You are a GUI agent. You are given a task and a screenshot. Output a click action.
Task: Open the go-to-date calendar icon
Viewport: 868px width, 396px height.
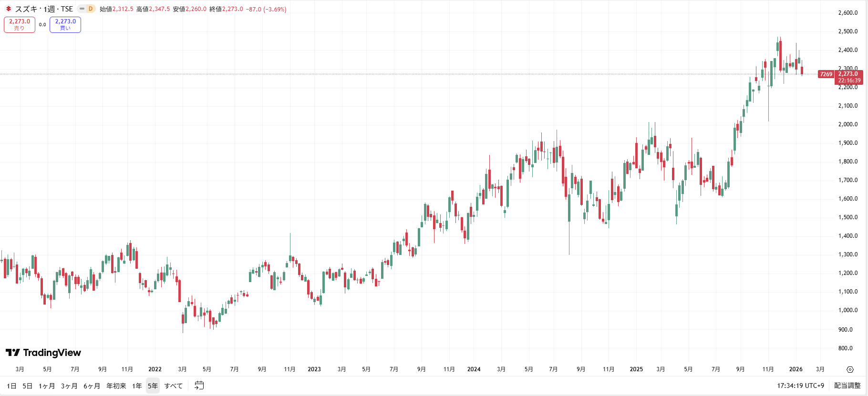pos(199,386)
